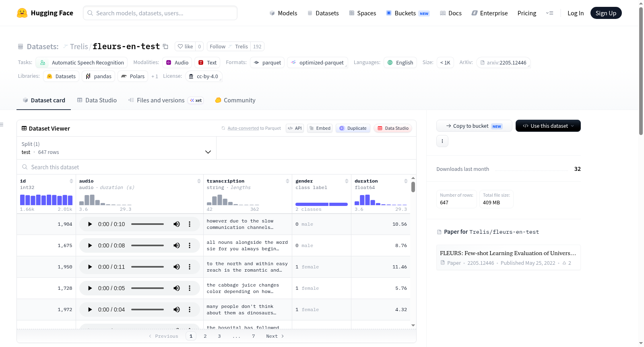Open Data Studio from the viewer header
Viewport: 644px width, 347px height.
(x=393, y=128)
